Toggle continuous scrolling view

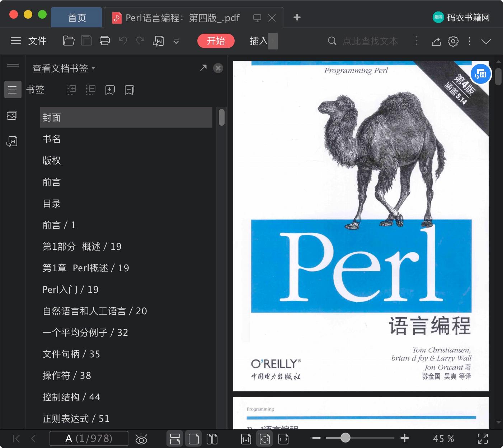pos(175,439)
